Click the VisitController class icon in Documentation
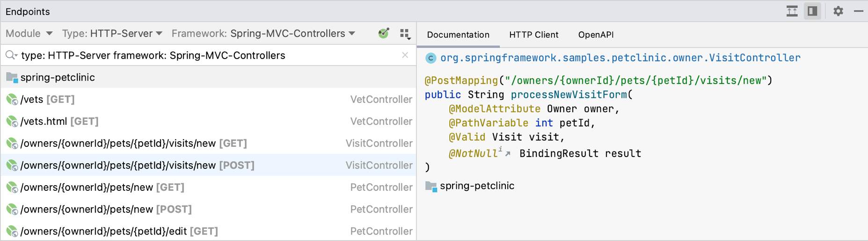The image size is (868, 241). pyautogui.click(x=430, y=58)
